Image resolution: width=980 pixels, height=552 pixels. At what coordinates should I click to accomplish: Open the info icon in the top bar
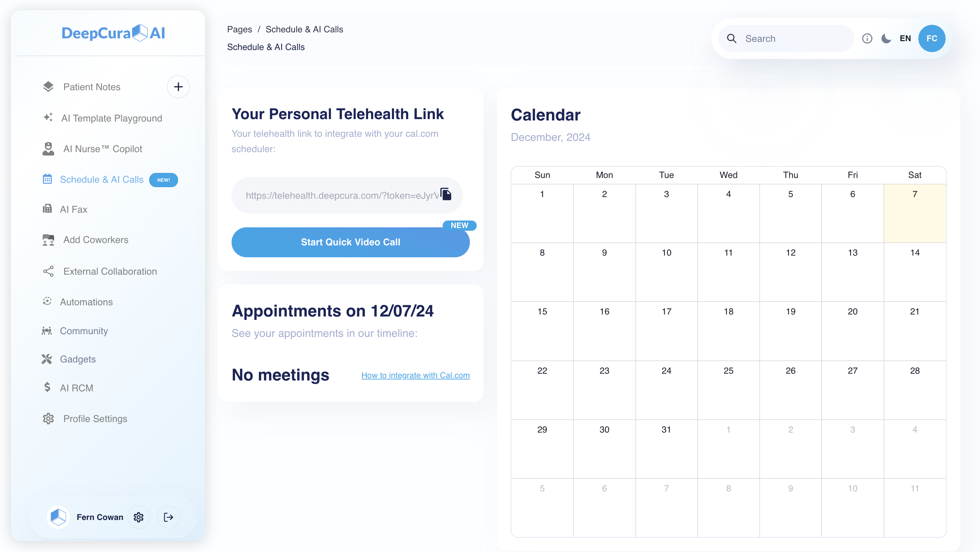pyautogui.click(x=867, y=38)
